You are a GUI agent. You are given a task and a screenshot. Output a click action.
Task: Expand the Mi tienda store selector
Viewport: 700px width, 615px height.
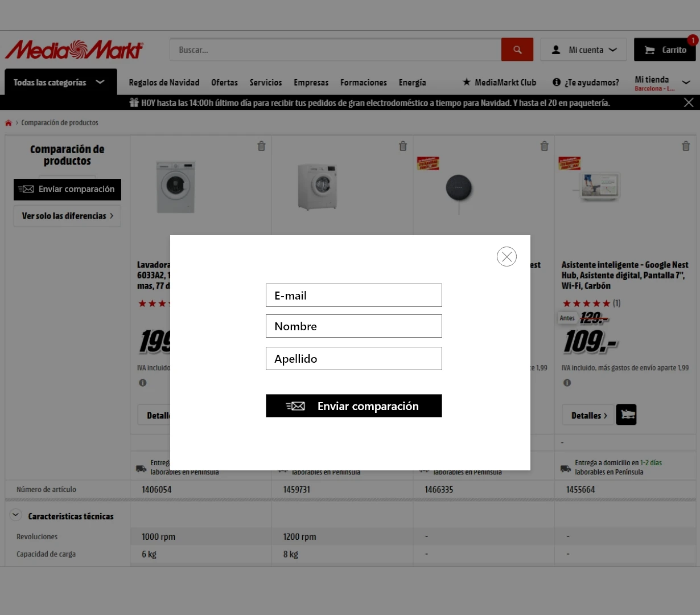(662, 83)
